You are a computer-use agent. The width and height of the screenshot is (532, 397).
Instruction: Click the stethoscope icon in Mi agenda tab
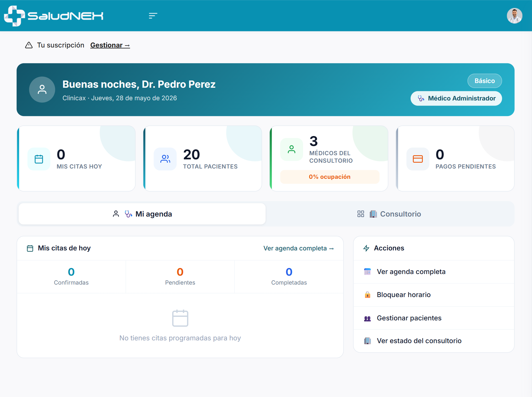(128, 214)
